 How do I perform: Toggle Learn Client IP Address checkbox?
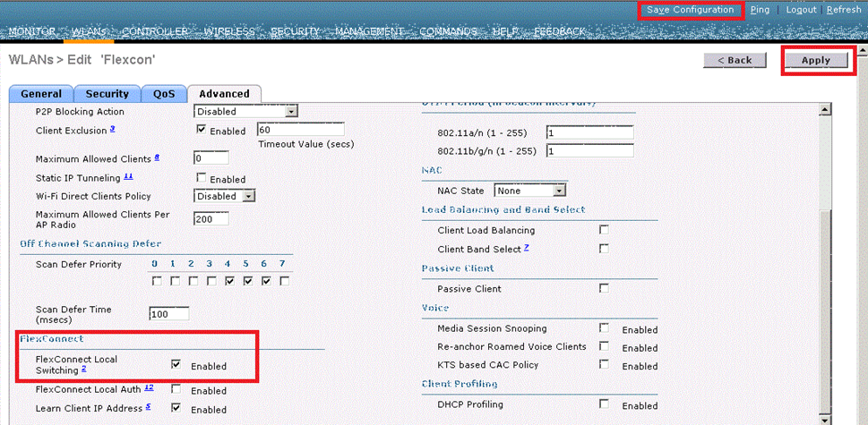click(176, 408)
